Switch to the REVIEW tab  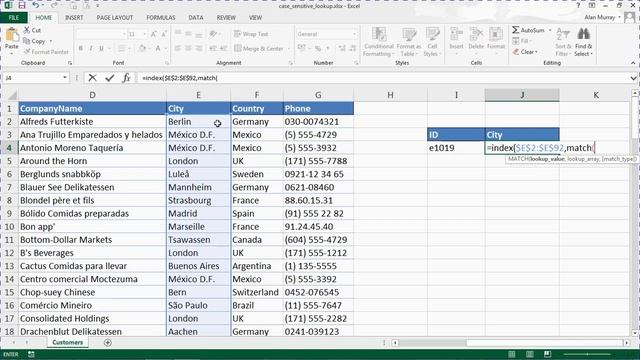point(226,18)
